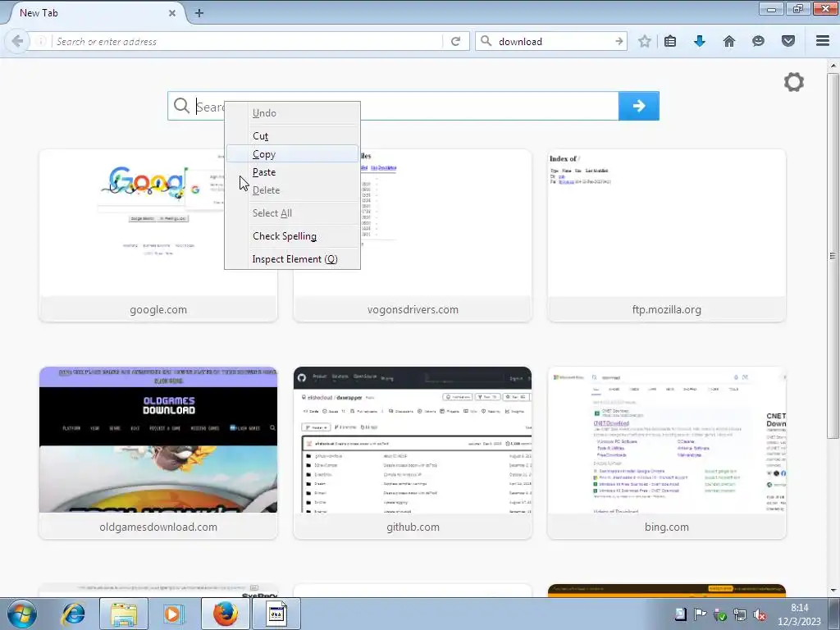Choose Copy in context menu
Viewport: 840px width, 630px height.
293,154
